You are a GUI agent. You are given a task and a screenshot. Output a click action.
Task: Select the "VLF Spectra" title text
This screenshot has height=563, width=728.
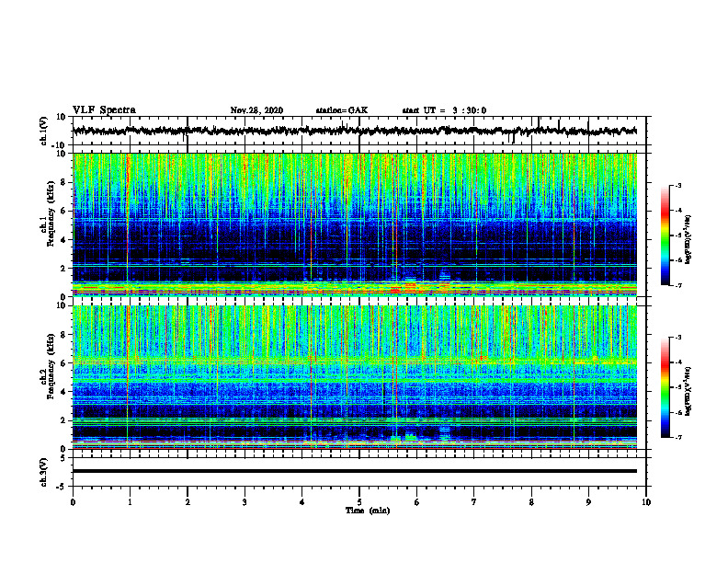tap(104, 110)
